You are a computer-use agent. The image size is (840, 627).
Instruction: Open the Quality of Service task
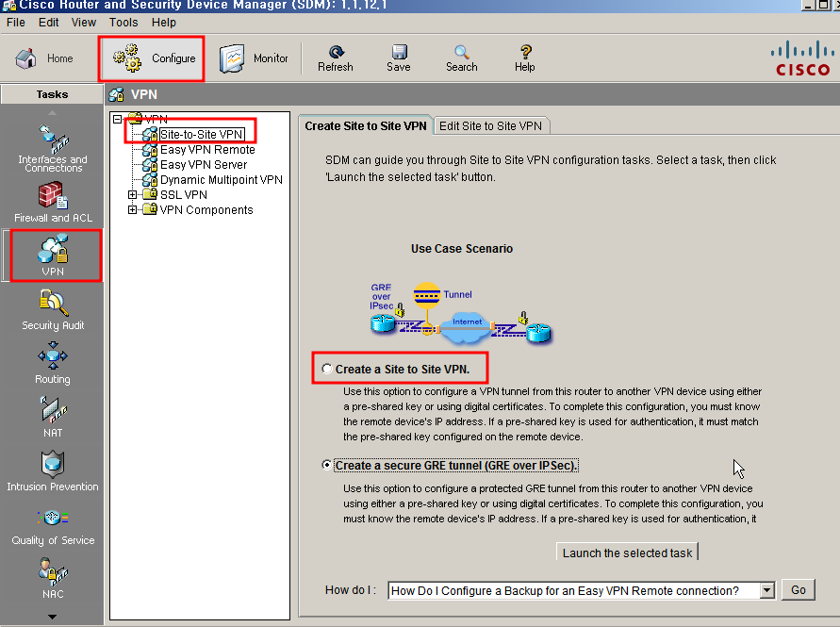pyautogui.click(x=53, y=528)
